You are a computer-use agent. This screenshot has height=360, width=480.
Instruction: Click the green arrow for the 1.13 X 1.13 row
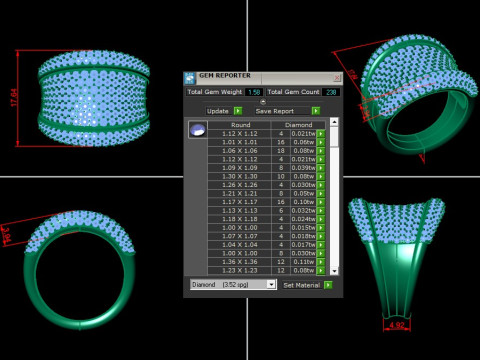[x=321, y=211]
